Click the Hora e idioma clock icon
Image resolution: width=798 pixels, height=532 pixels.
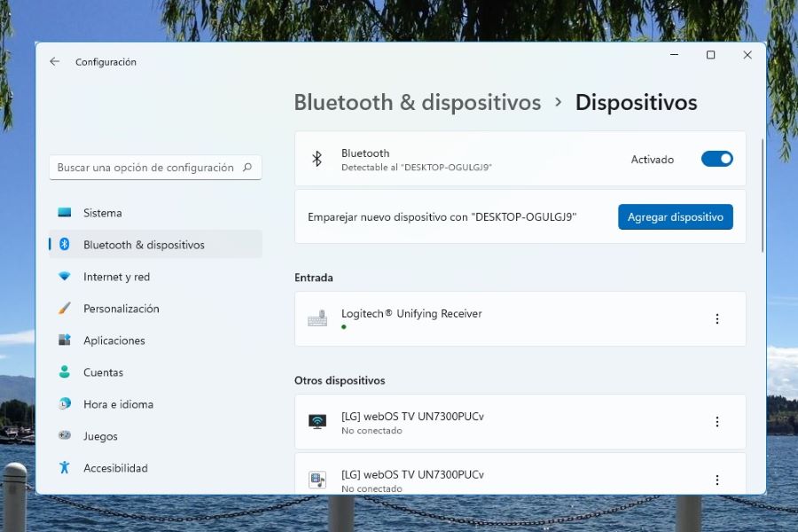coord(65,404)
